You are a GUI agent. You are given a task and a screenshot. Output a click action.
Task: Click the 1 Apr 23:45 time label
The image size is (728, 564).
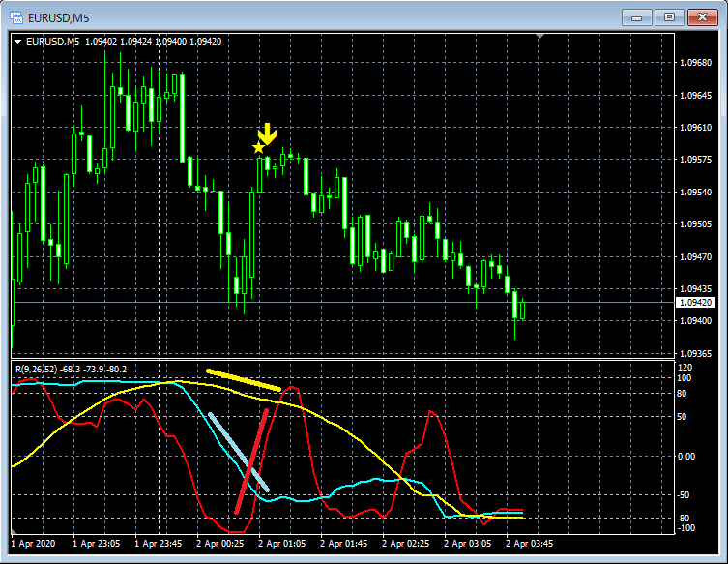coord(158,543)
